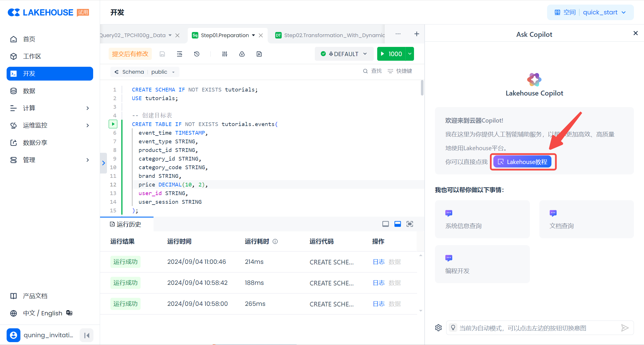Click the Copilot chat input field

tap(535, 328)
